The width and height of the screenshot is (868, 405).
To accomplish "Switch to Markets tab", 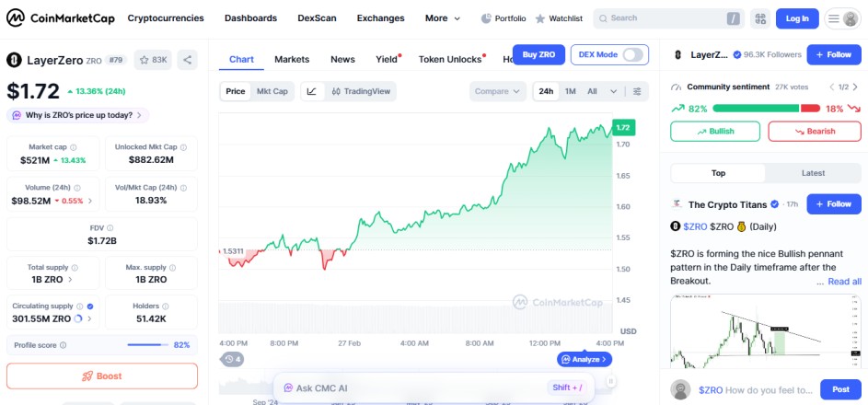I will coord(292,59).
